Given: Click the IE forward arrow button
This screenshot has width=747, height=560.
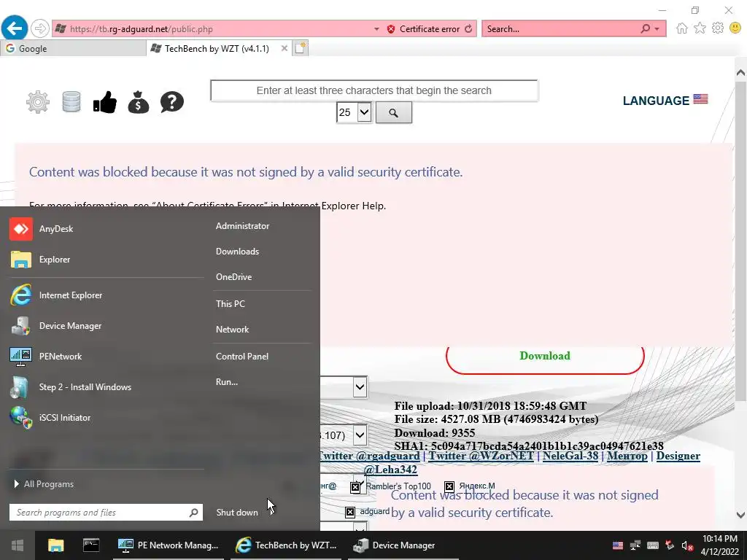Looking at the screenshot, I should tap(40, 28).
